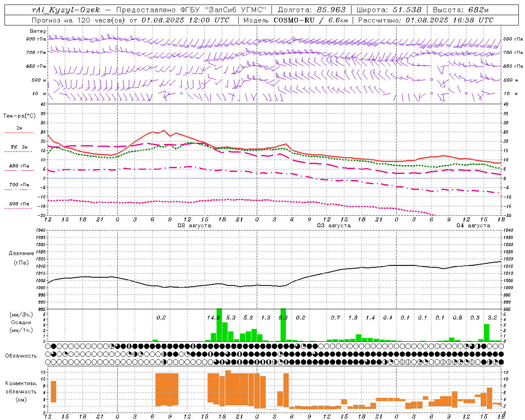The width and height of the screenshot is (525, 420).
Task: Click the 02 августа date label
Action: 194,226
